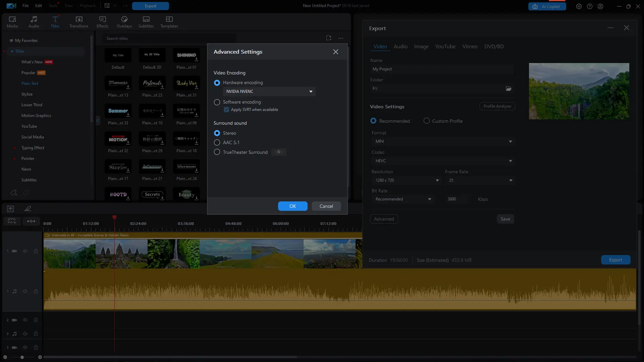Lock video track 1
Viewport: 644px width, 362px height.
click(x=36, y=251)
